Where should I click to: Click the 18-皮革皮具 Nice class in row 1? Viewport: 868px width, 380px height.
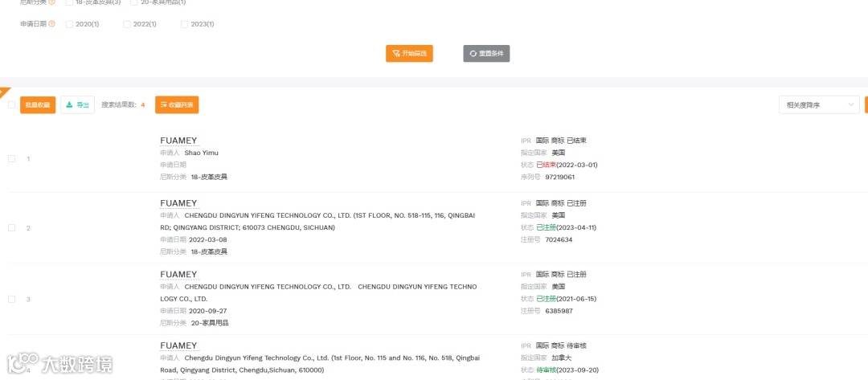[209, 177]
